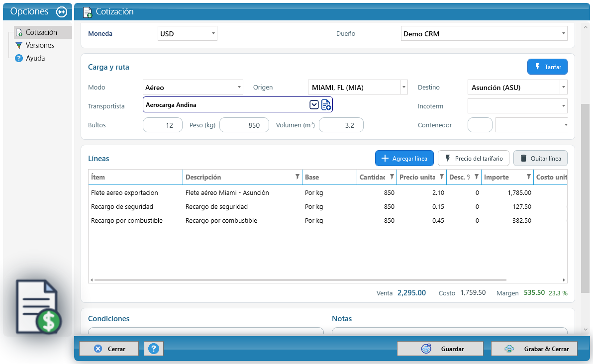Click Precio del tarifario button

[474, 158]
